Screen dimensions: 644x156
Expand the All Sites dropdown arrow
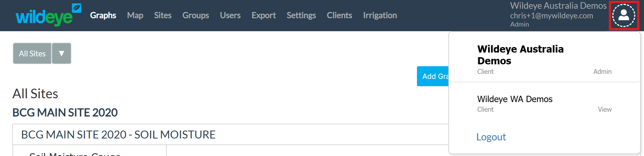(61, 53)
